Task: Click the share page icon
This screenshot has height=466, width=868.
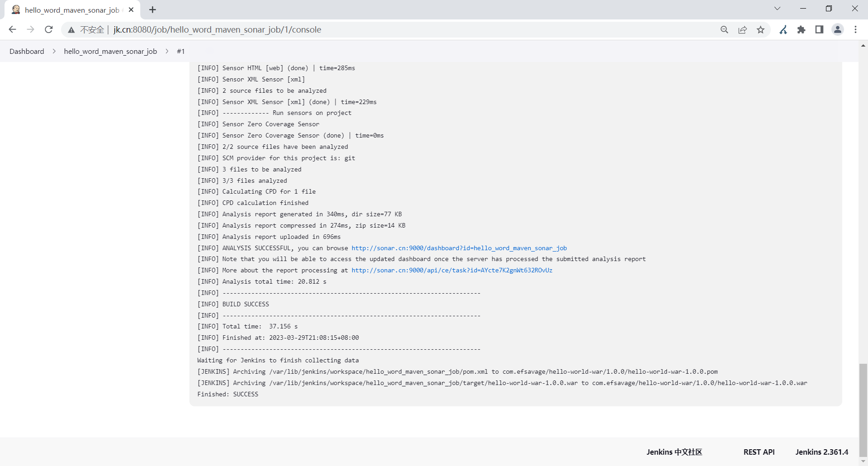Action: point(743,30)
